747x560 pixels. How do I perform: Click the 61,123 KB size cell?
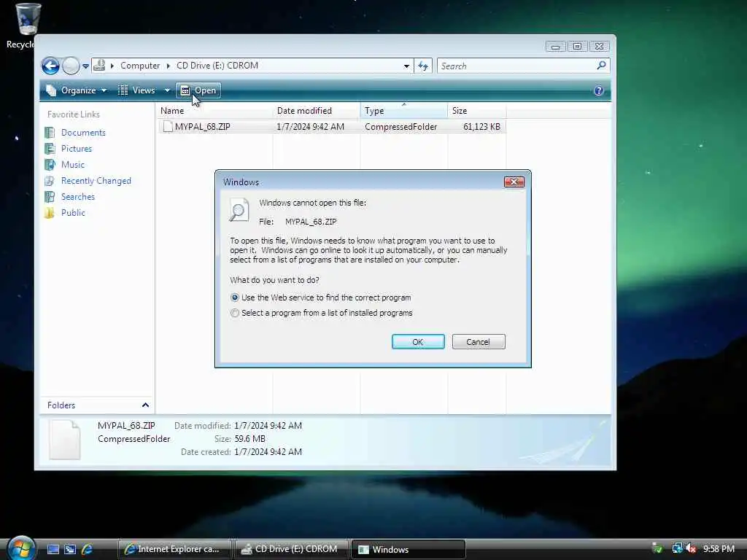[481, 127]
